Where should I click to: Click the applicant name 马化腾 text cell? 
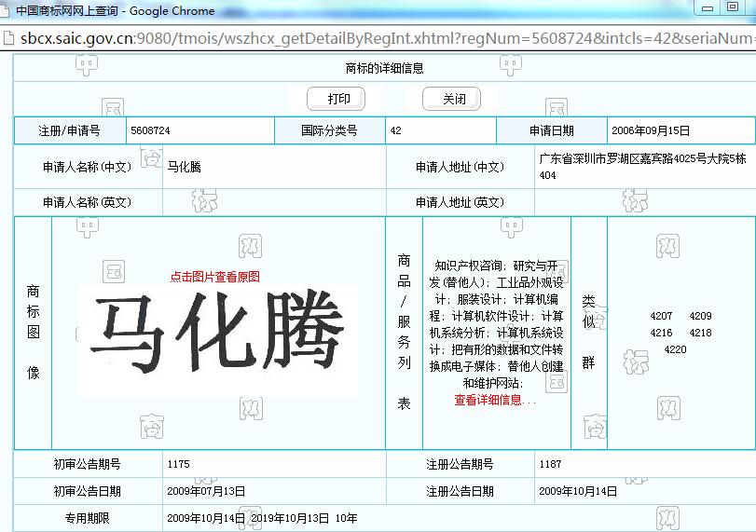[x=185, y=168]
